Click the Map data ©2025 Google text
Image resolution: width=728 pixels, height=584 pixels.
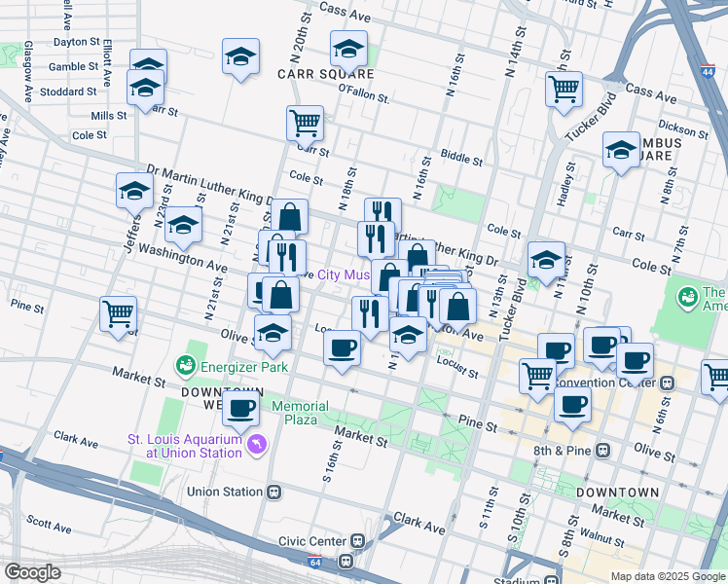click(667, 576)
